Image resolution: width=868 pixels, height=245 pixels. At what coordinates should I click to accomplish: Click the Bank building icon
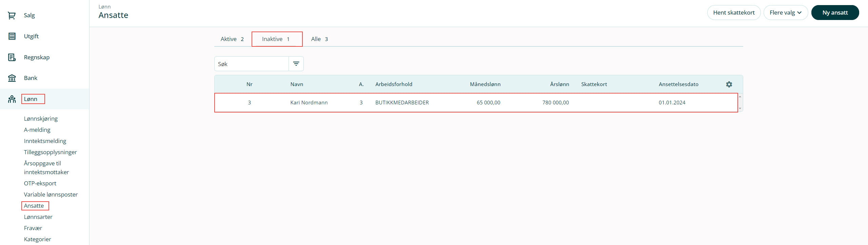click(12, 78)
